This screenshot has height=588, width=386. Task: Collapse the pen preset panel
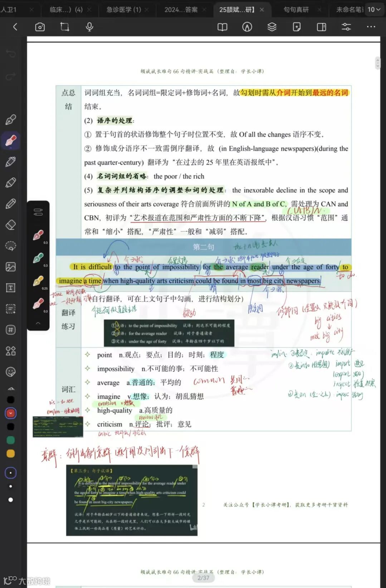tap(38, 323)
